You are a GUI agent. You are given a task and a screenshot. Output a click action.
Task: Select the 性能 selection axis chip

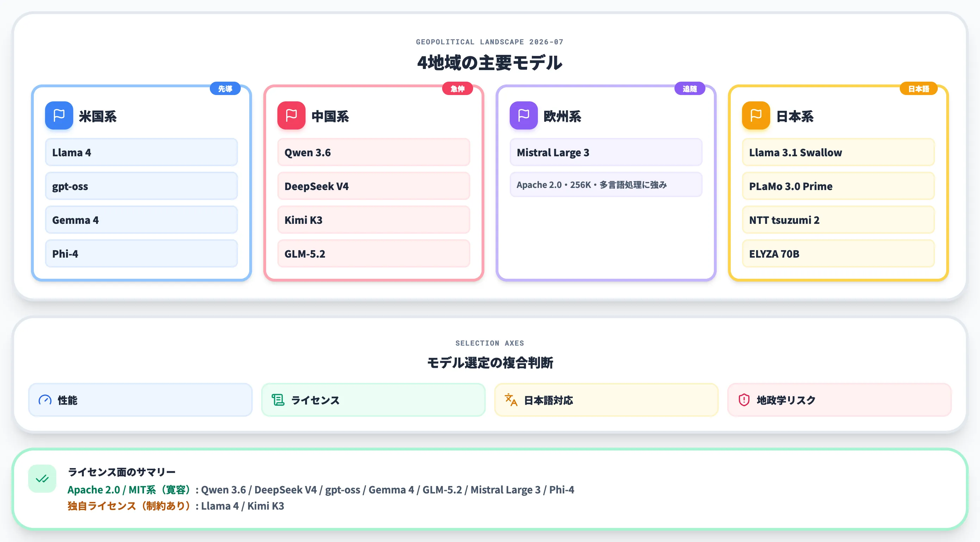(140, 400)
